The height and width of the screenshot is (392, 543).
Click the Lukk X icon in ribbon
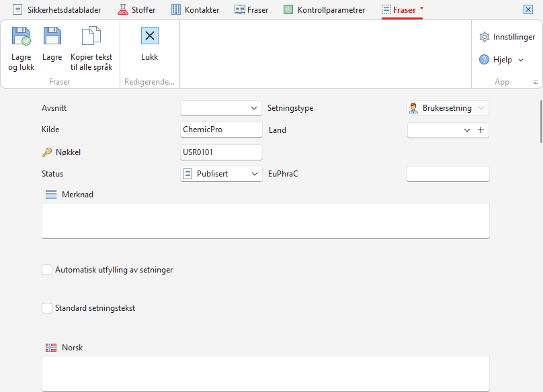[x=150, y=36]
